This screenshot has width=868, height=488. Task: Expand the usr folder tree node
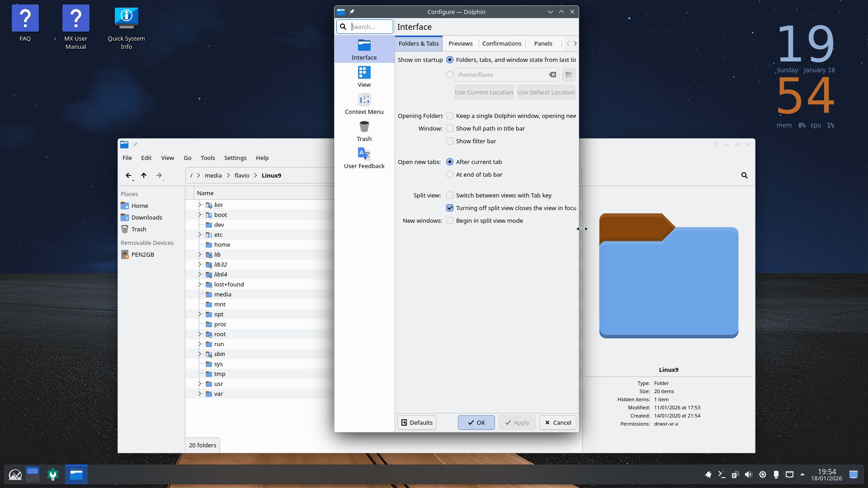click(x=199, y=384)
